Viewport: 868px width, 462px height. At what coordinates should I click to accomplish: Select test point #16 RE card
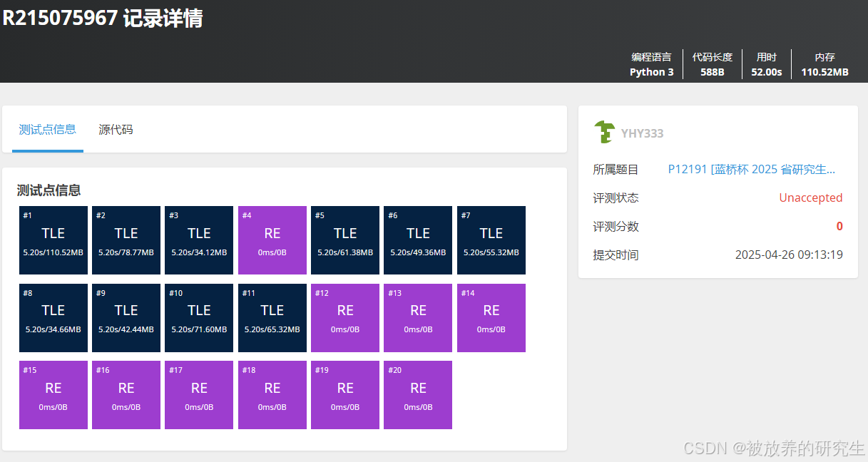pyautogui.click(x=126, y=395)
